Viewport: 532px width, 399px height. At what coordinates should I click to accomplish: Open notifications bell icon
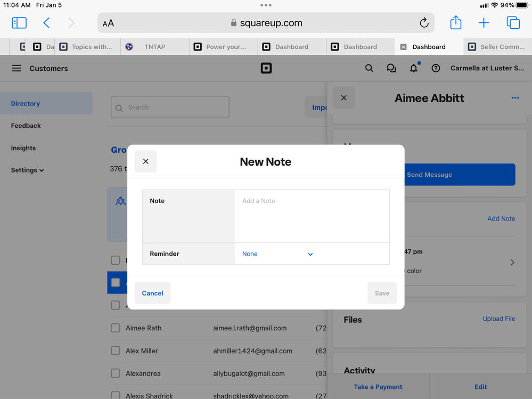coord(414,68)
